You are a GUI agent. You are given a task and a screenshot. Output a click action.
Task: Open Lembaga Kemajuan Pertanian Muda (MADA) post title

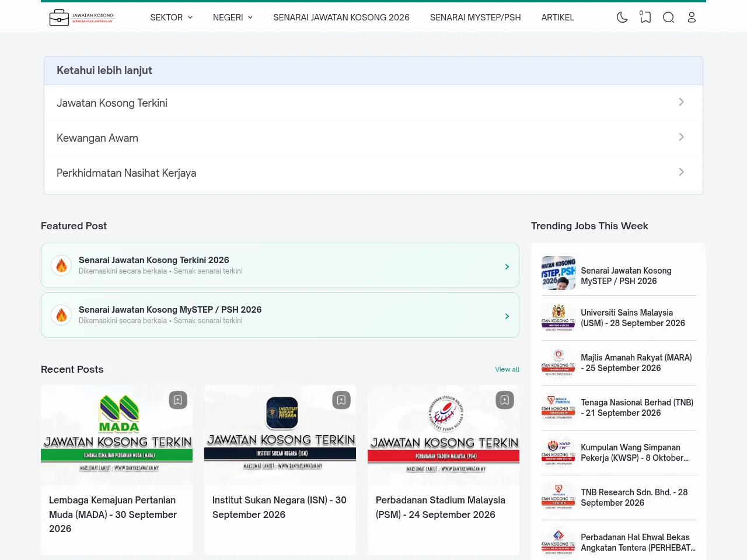pos(113,514)
